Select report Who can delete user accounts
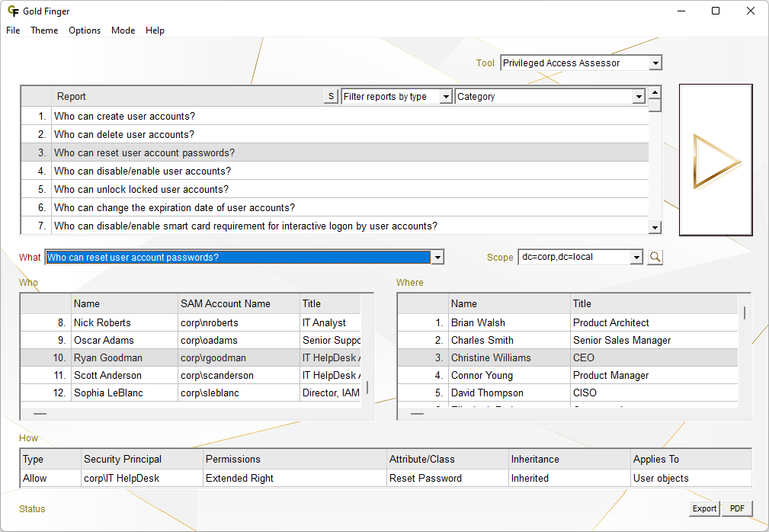The width and height of the screenshot is (769, 532). point(124,135)
